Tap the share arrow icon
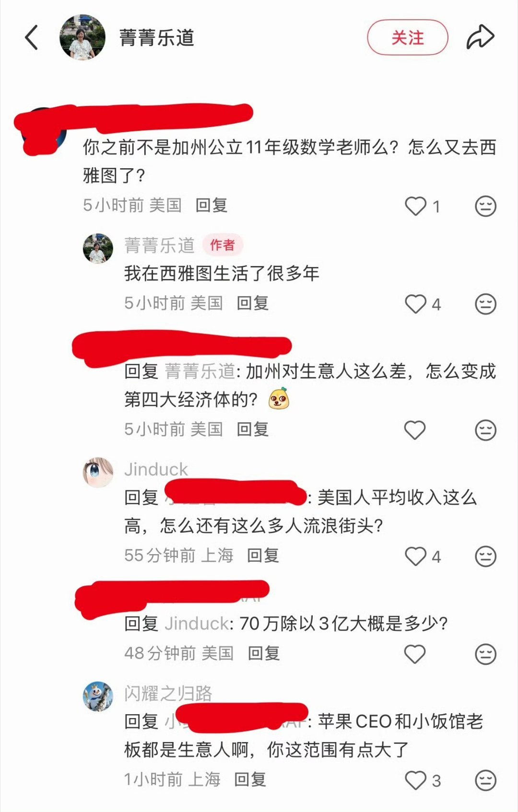Screen dimensions: 518x812 click(480, 37)
